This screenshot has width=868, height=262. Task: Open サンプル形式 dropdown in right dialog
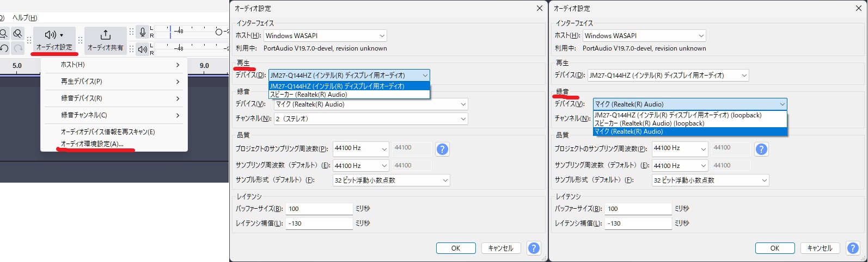tap(710, 180)
